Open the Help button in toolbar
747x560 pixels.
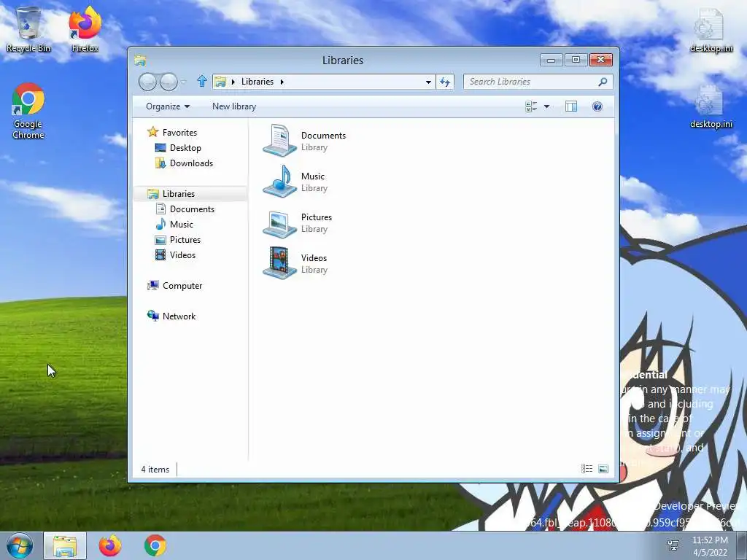[597, 106]
